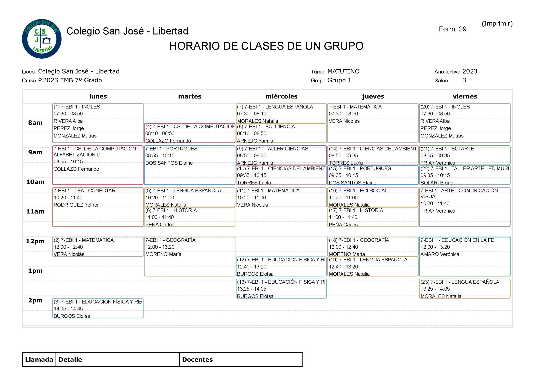Click the miércoles column header
The image size is (554, 392).
pyautogui.click(x=281, y=96)
